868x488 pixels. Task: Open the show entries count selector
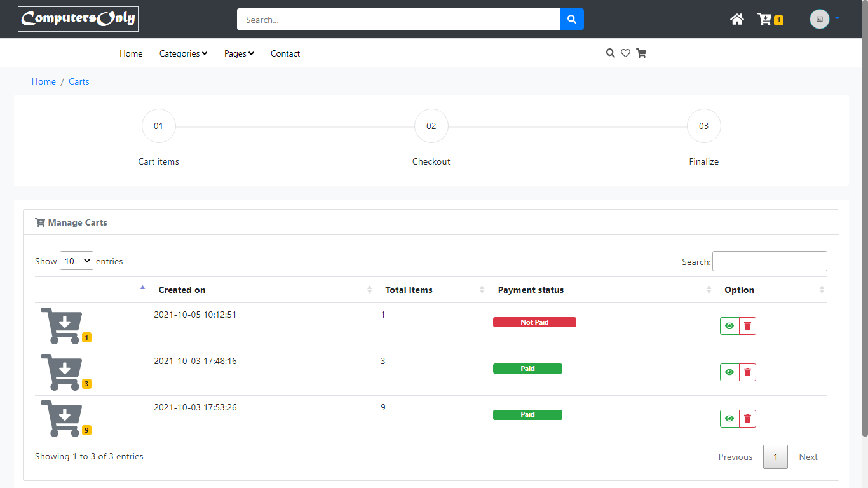(76, 261)
